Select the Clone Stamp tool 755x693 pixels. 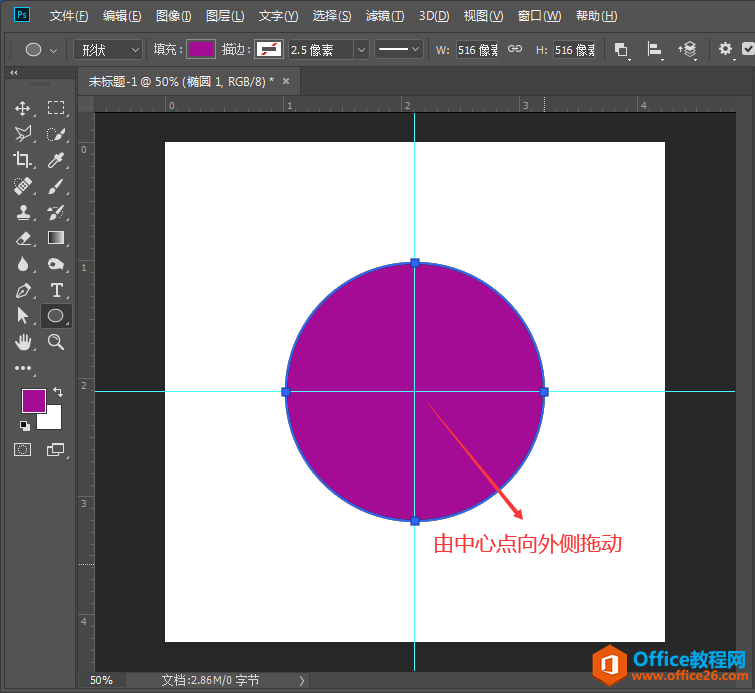[x=23, y=212]
